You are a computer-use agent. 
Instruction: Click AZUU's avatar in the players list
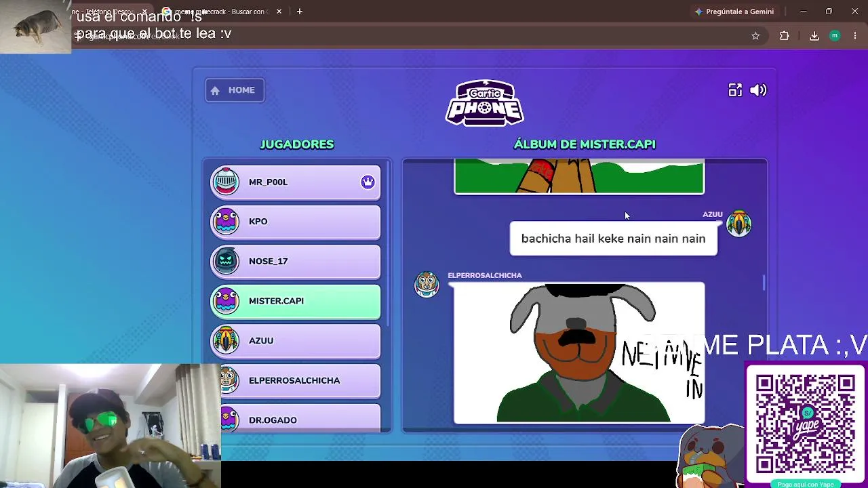[x=226, y=340]
